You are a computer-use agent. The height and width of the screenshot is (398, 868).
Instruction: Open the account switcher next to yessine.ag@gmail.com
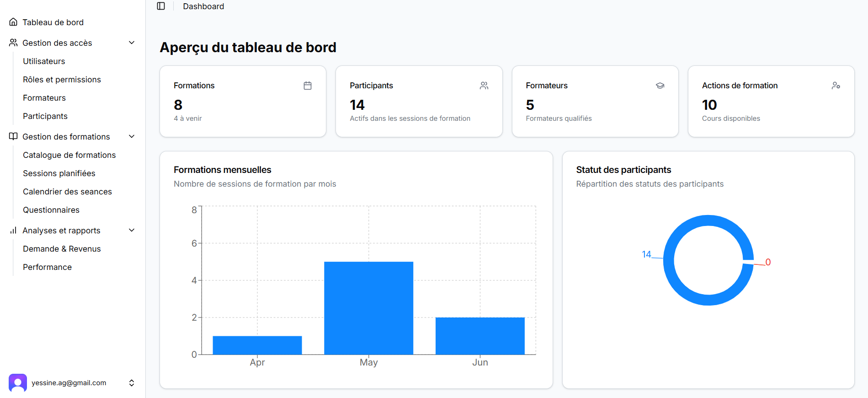(x=132, y=383)
